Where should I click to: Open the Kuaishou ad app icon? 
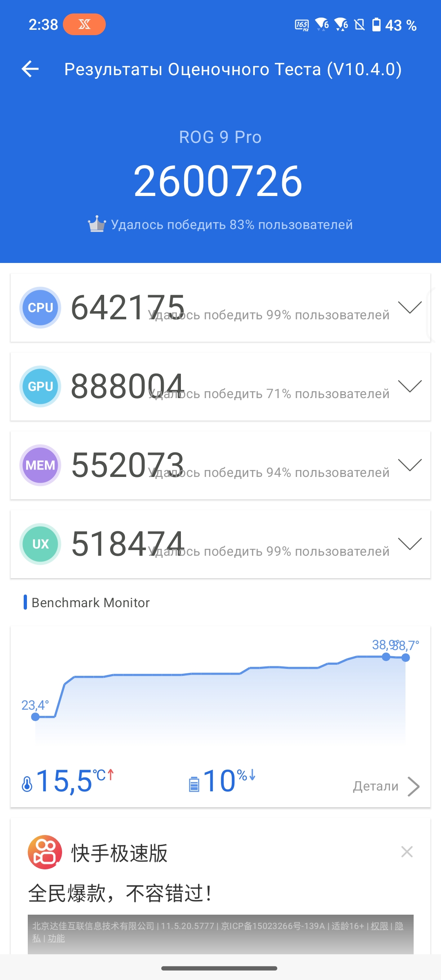tap(45, 852)
